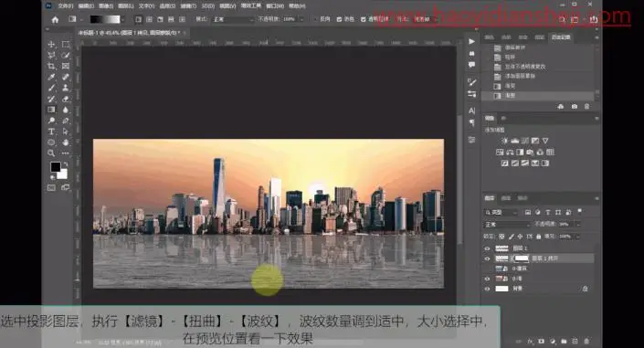Viewport: 644px width, 348px height.
Task: Select the Rectangular Marquee tool
Action: pos(65,45)
